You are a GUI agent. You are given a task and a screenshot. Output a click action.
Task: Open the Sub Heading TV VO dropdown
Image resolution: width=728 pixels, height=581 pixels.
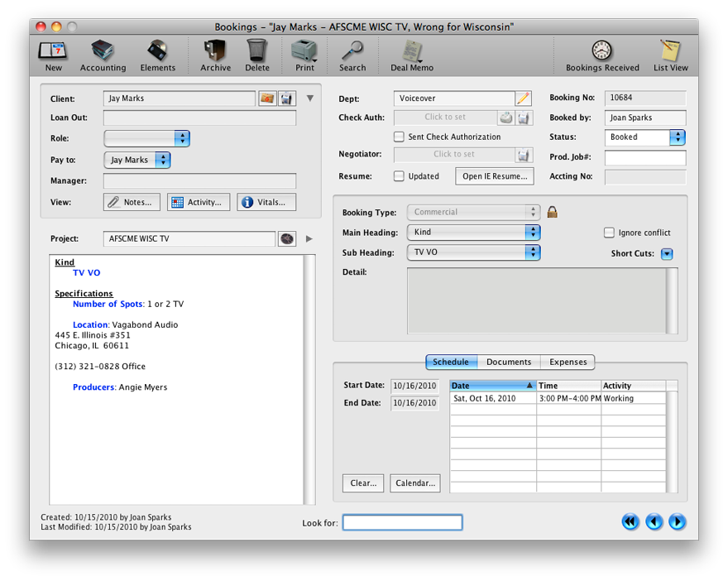click(x=473, y=252)
